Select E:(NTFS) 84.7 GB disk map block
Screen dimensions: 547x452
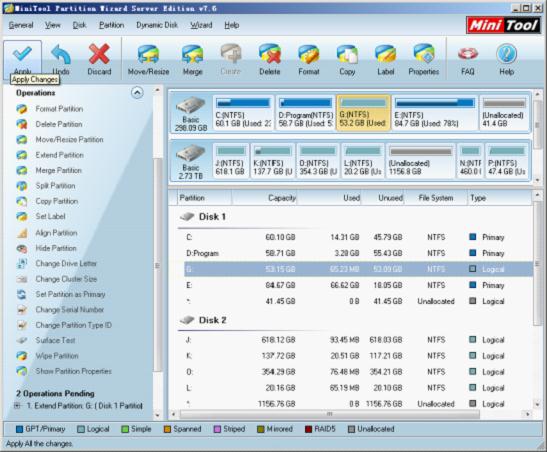click(434, 113)
